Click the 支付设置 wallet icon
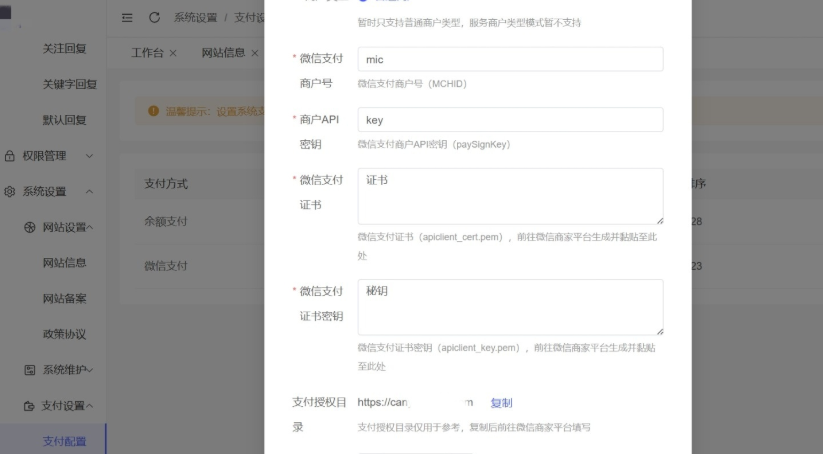 [x=30, y=406]
